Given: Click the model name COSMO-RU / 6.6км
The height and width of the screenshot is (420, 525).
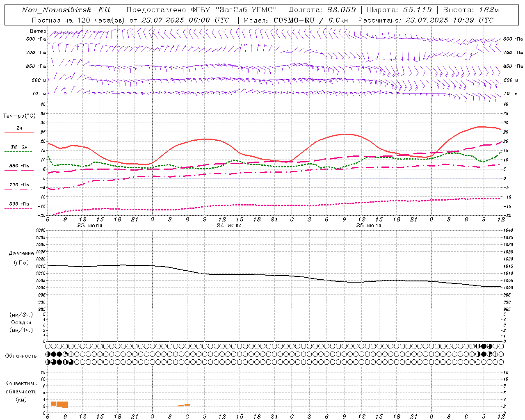Looking at the screenshot, I should (310, 20).
